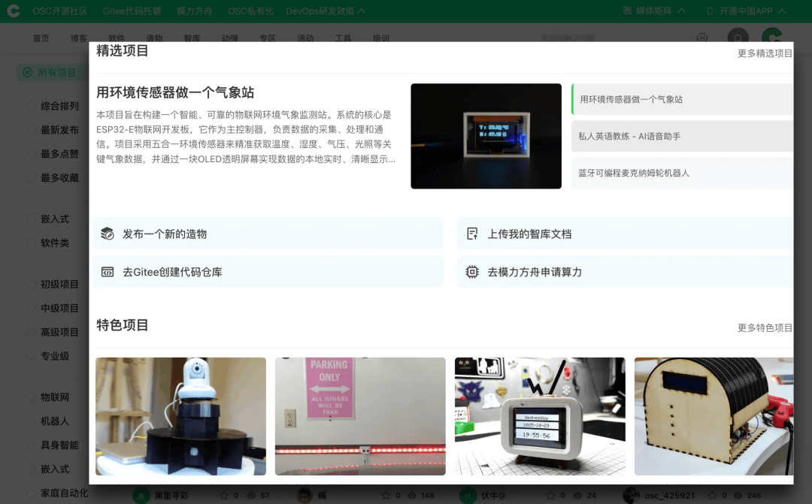The width and height of the screenshot is (812, 504).
Task: Select the 最新发布 sort option
Action: click(x=31, y=130)
